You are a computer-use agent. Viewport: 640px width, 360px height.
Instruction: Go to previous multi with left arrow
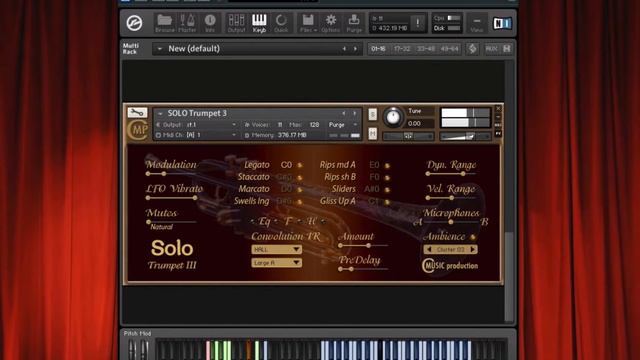344,49
